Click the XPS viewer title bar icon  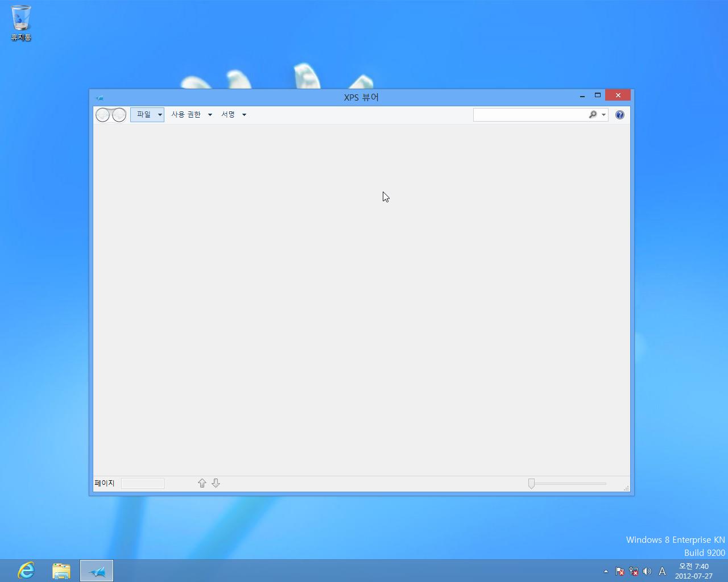pos(100,98)
